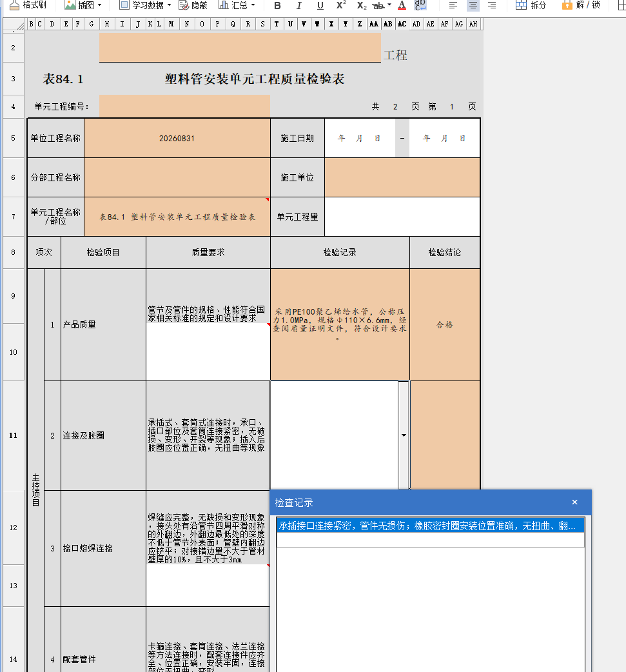Open the 学习数据 dropdown
626x672 pixels.
(145, 5)
